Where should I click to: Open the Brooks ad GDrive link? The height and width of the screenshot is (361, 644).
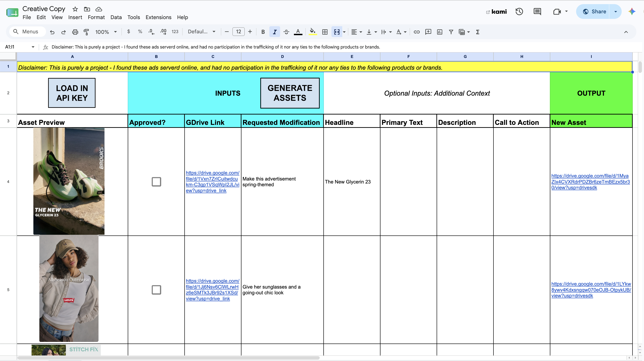[212, 182]
